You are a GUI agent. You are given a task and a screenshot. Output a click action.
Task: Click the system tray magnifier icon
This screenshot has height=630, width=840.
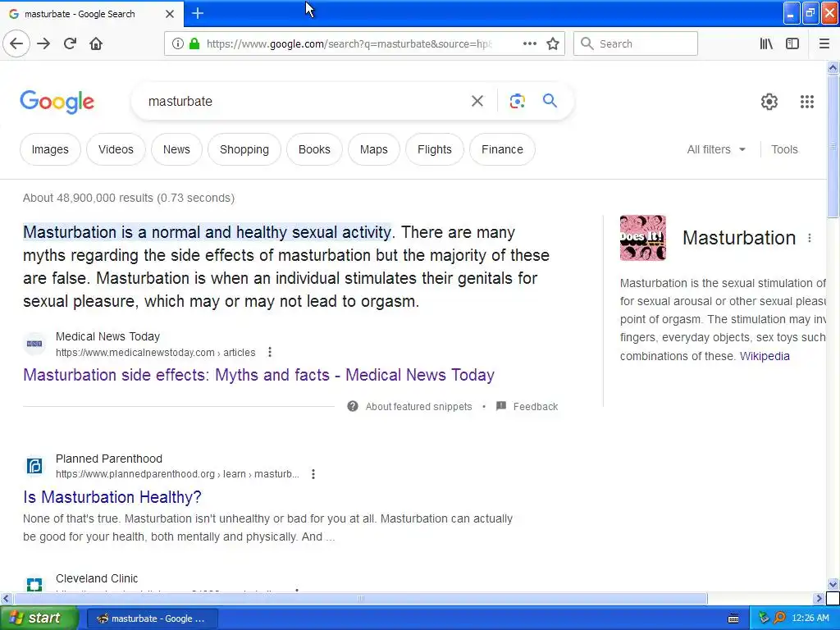tap(780, 619)
